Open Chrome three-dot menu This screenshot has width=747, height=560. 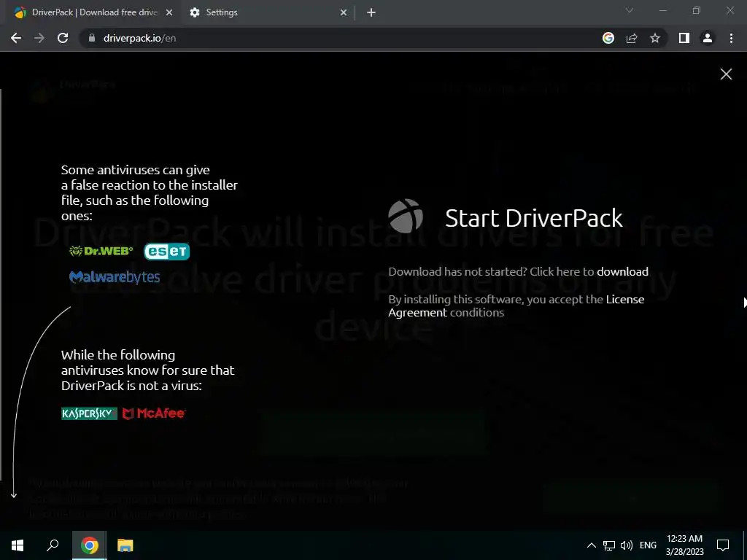(x=731, y=38)
